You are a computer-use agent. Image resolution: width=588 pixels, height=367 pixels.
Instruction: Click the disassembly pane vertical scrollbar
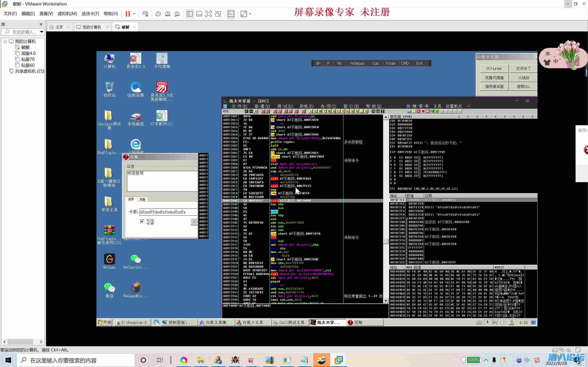386,209
